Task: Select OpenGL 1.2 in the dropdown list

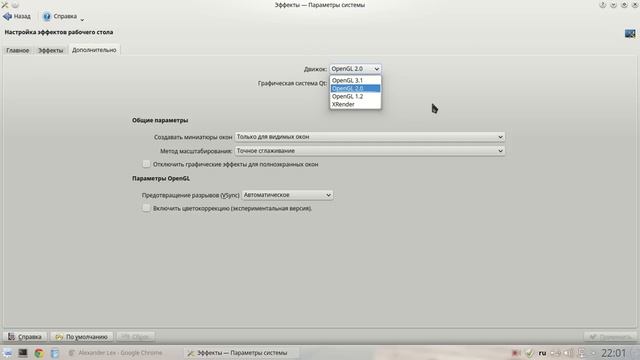Action: [x=355, y=96]
